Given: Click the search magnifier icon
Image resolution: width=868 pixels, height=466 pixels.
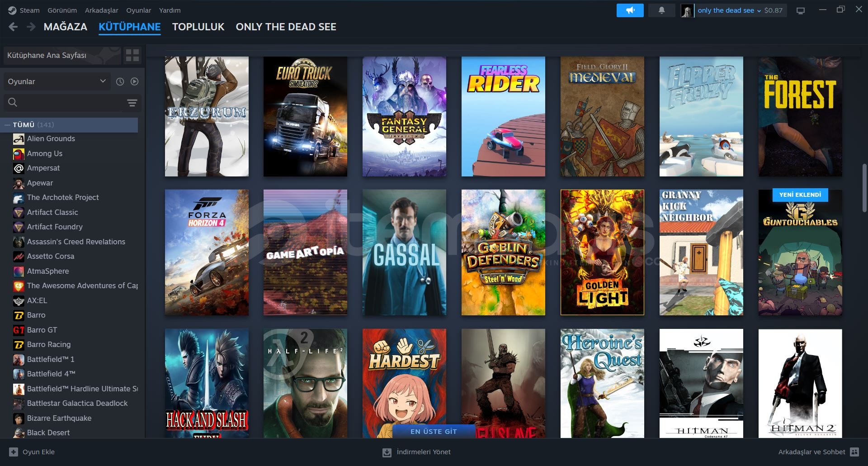Looking at the screenshot, I should (13, 103).
